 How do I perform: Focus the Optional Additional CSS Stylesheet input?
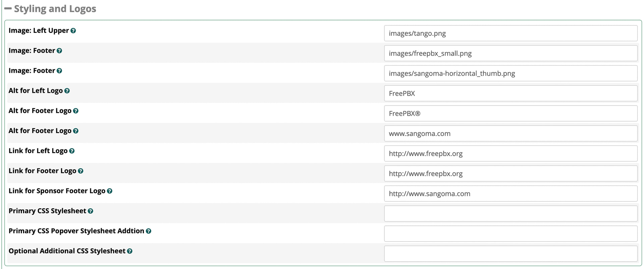click(511, 254)
